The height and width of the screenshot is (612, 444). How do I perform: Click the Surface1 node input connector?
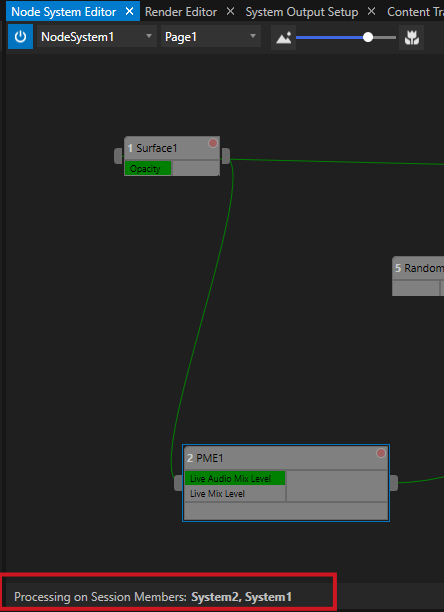(x=118, y=156)
